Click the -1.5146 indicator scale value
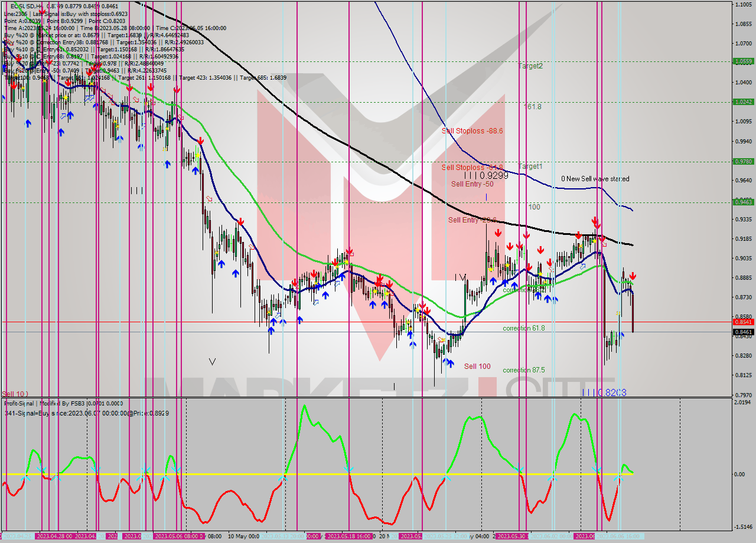This screenshot has height=543, width=756. tap(742, 526)
